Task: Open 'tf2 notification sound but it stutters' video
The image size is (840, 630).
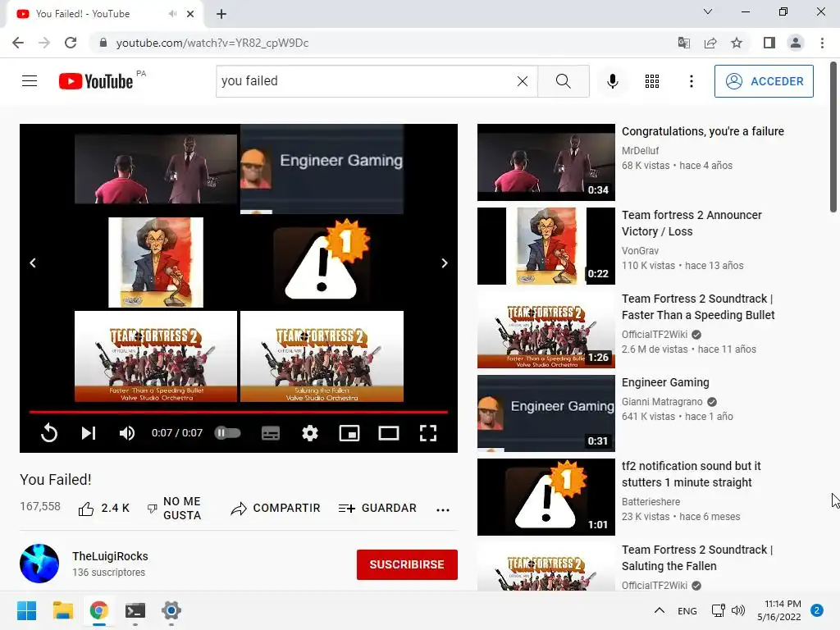Action: [x=691, y=474]
